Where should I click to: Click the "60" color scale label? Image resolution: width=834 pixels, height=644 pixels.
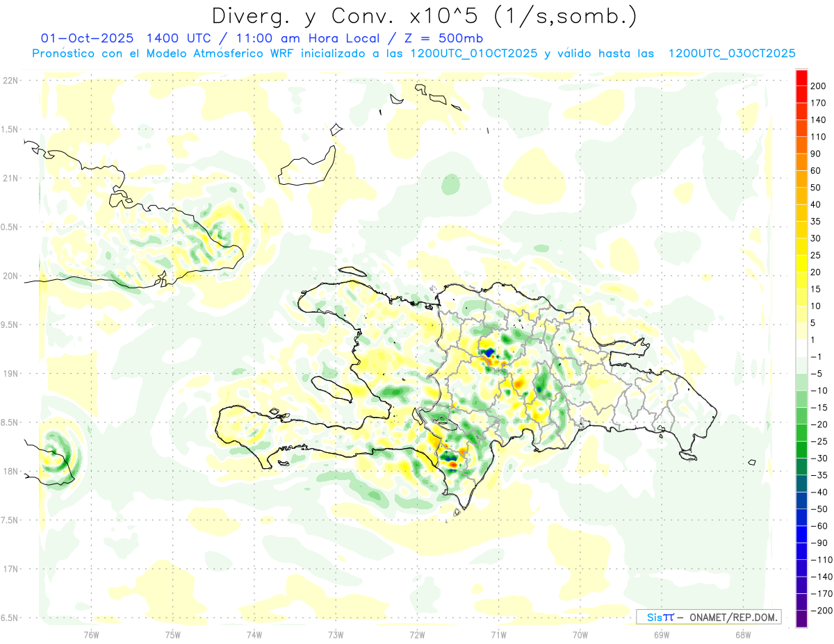[x=816, y=170]
